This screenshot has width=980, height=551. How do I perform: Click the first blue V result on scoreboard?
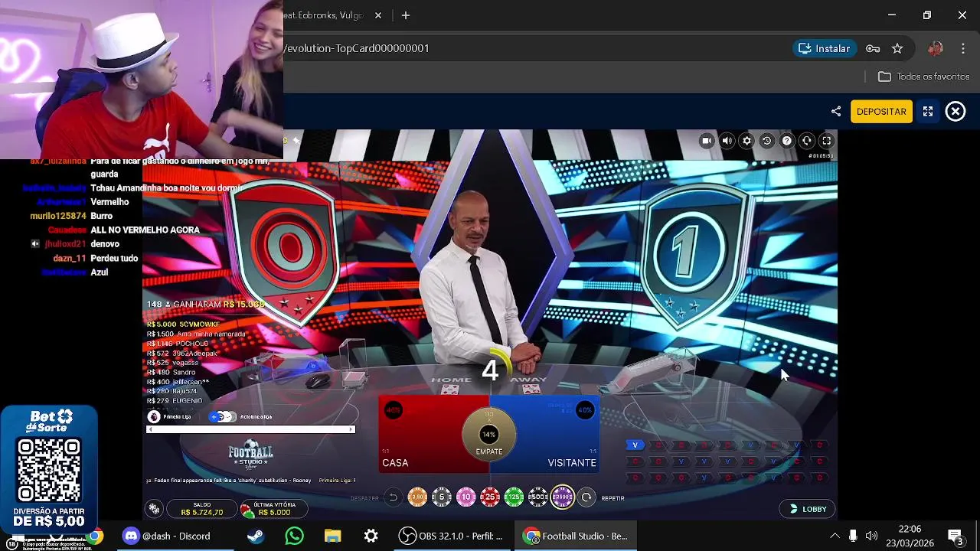[x=635, y=445]
